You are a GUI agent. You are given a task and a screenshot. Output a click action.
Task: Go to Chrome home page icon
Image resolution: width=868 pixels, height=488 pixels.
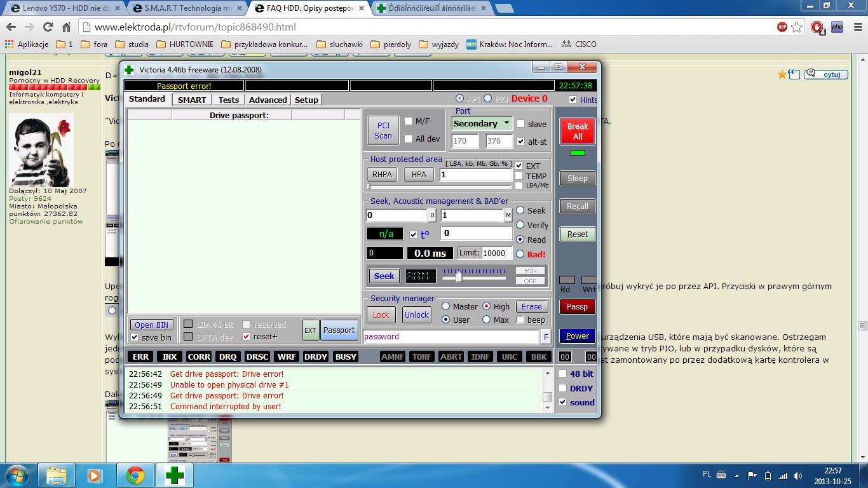coord(66,27)
